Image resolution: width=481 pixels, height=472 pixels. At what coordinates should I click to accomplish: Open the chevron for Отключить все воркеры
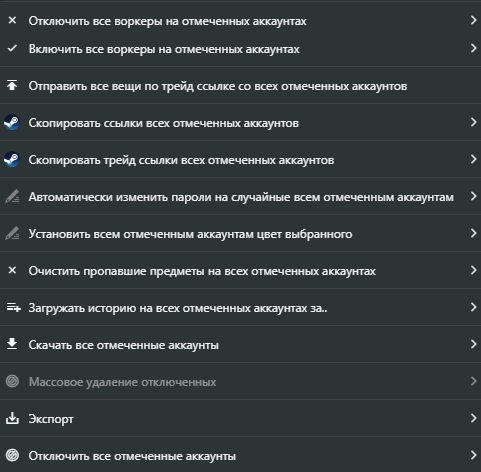(x=473, y=20)
